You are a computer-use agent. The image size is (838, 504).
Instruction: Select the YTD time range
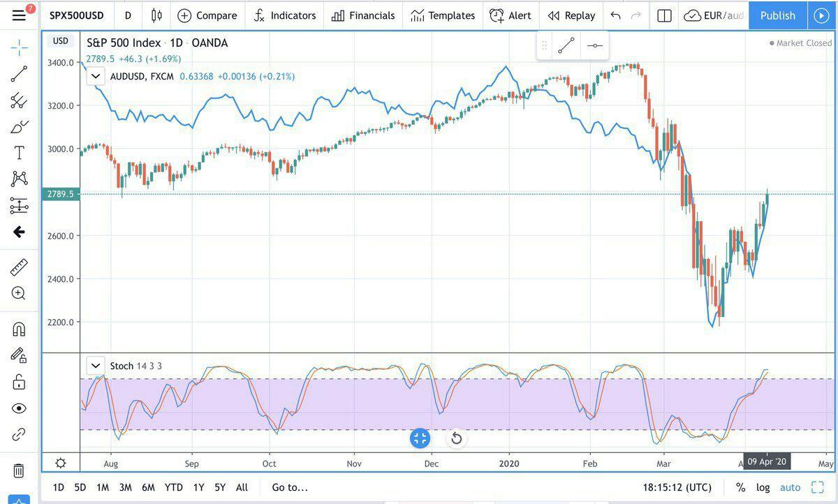coord(174,487)
